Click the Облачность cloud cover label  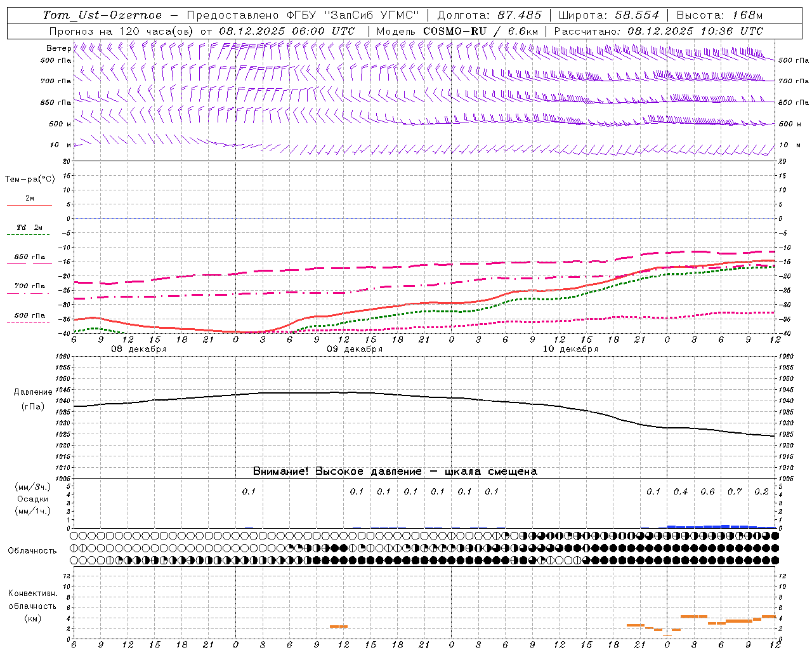pos(32,550)
